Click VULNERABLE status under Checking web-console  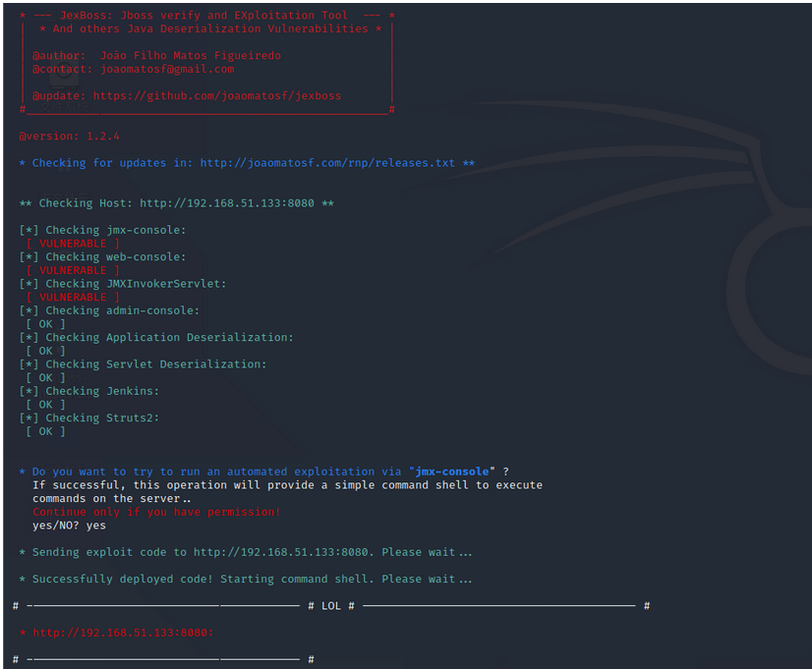73,270
